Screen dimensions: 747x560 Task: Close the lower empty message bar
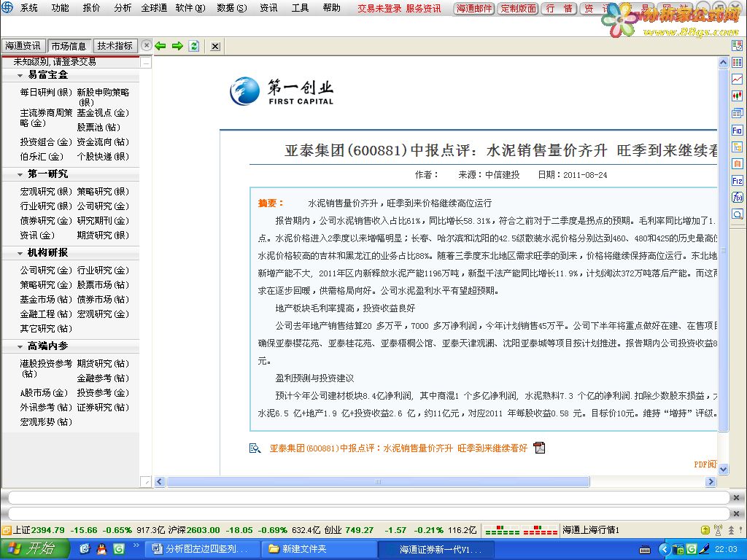click(x=736, y=513)
